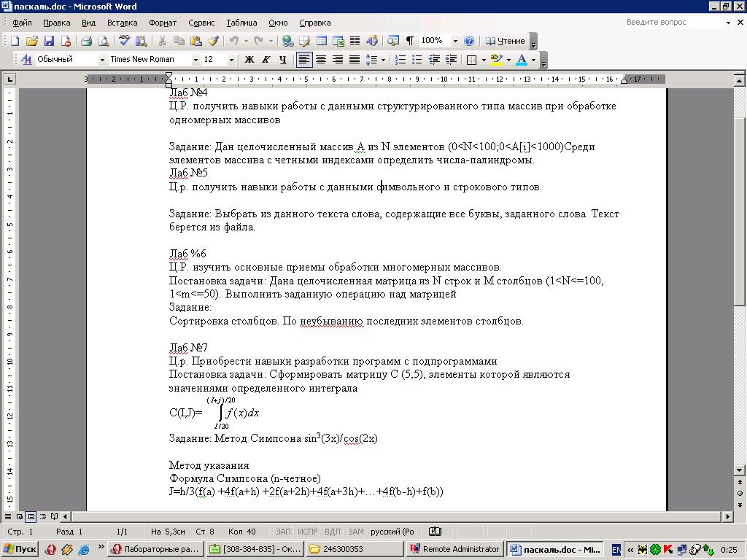Screen dimensions: 747x560
Task: Toggle Italic formatting button
Action: point(266,60)
